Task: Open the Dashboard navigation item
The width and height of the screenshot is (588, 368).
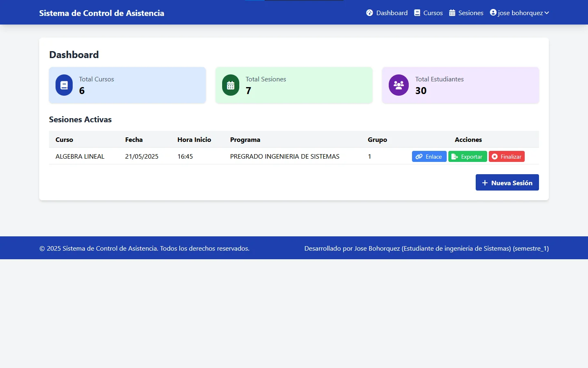Action: pos(392,13)
